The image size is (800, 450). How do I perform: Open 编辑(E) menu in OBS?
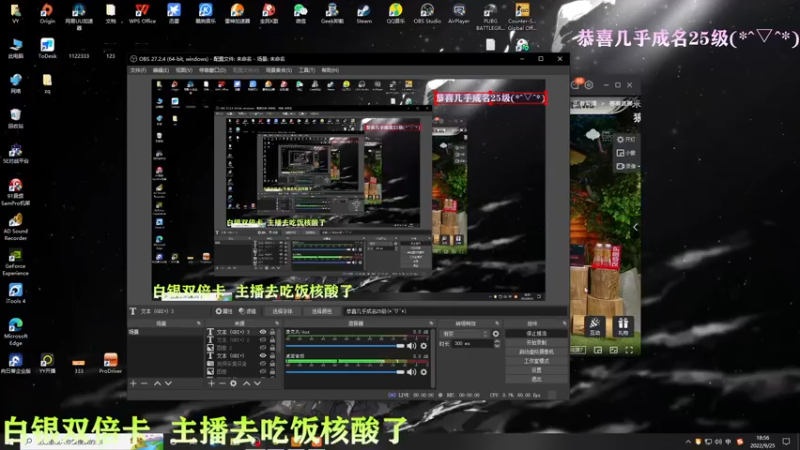(x=161, y=70)
